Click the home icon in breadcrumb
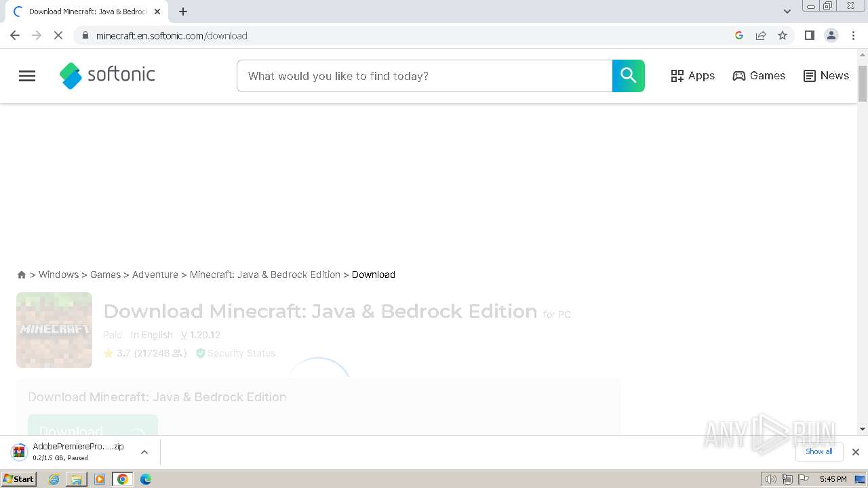This screenshot has width=868, height=488. 22,274
